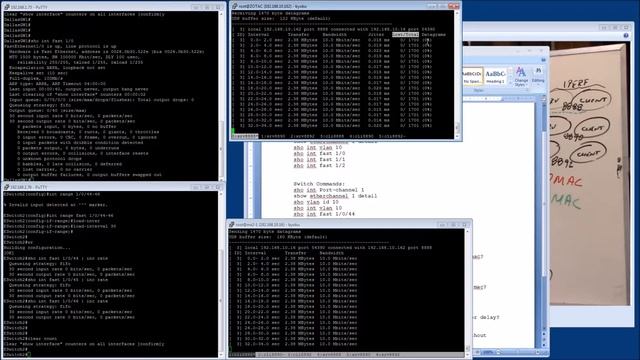640x360 pixels.
Task: Select the 3:cli8888 tab in the ZOTAC byobu status bar
Action: (x=332, y=136)
